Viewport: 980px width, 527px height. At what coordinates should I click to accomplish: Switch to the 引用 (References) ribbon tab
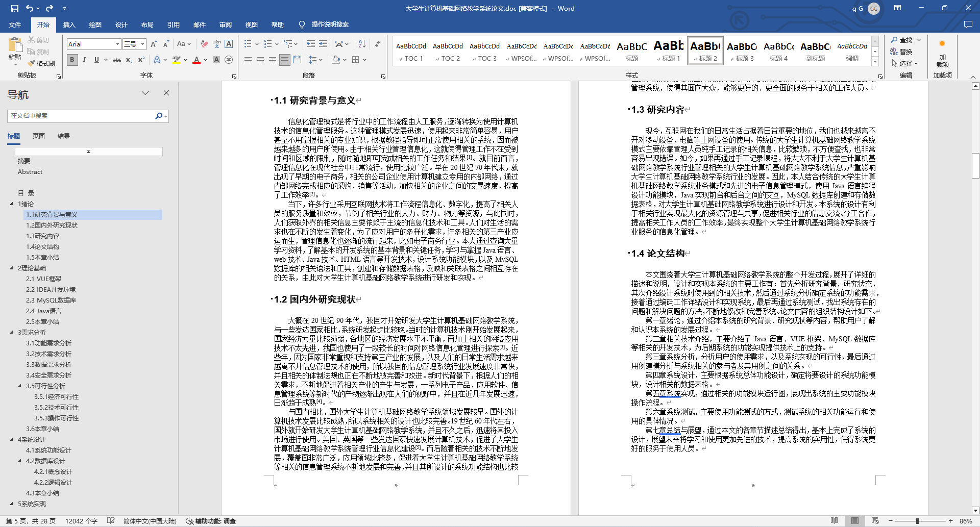(173, 24)
